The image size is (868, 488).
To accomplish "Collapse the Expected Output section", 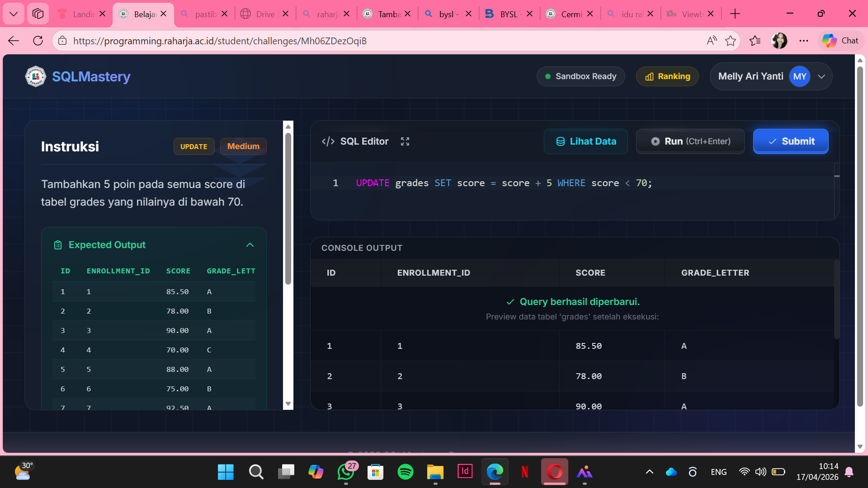I will point(250,245).
